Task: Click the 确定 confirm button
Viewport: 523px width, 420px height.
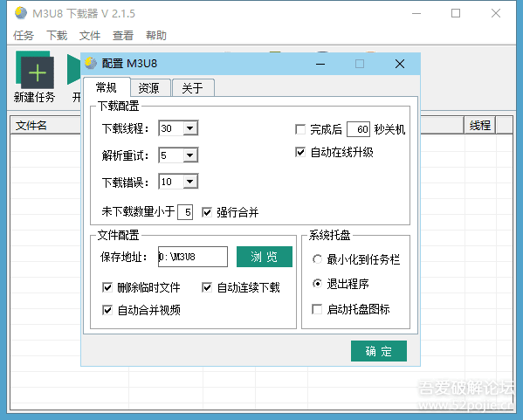Action: point(379,351)
